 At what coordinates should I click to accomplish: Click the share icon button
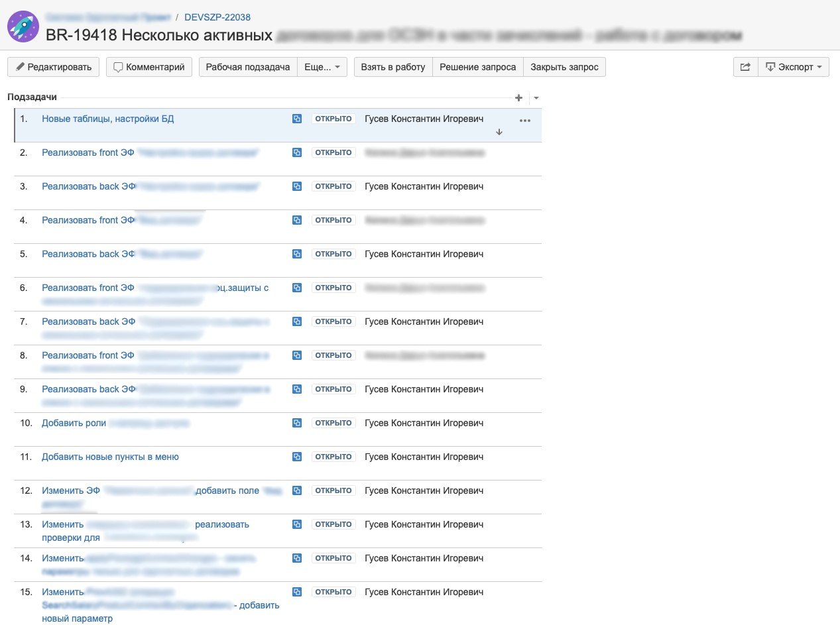(745, 67)
